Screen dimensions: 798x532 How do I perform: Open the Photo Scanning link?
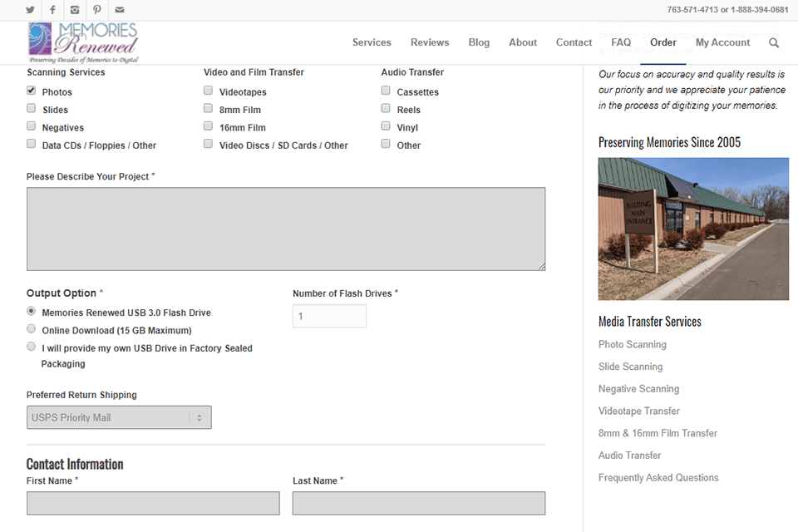click(632, 345)
